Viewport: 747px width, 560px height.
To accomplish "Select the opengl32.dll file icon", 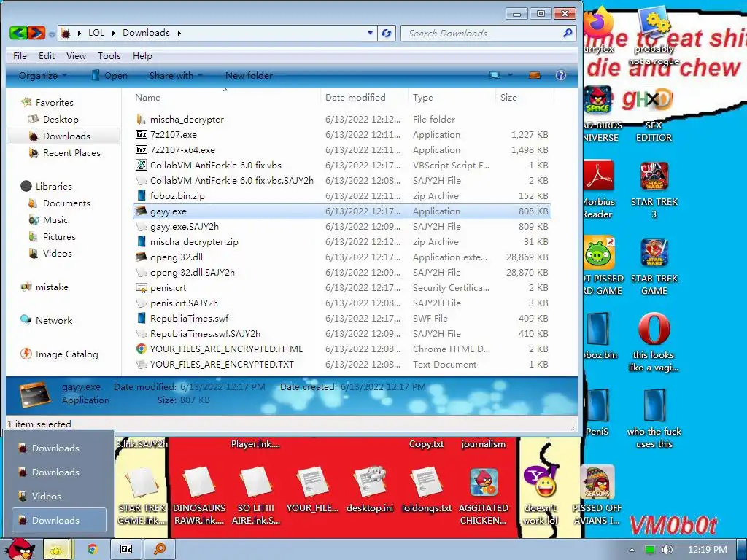I will coord(142,257).
